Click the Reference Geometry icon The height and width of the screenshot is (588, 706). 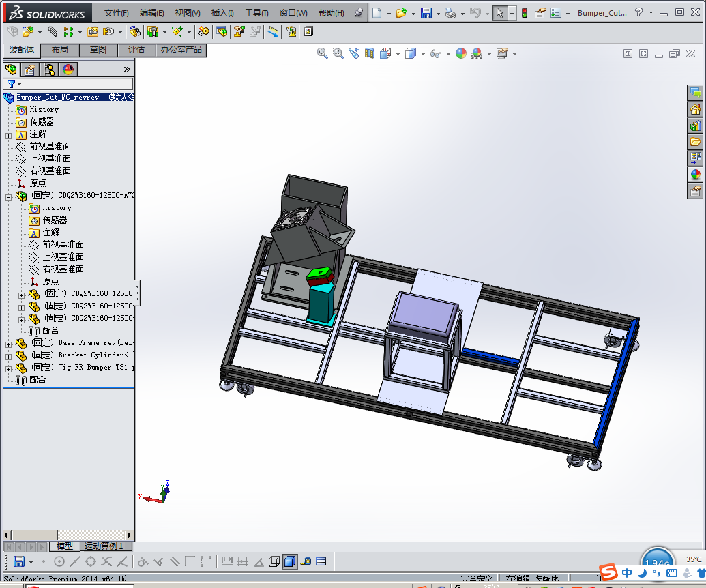(x=177, y=31)
